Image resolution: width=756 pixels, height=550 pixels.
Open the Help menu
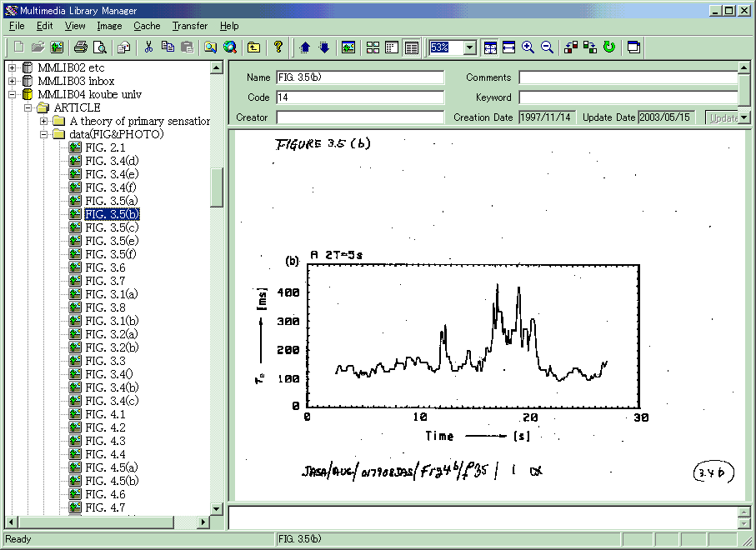229,26
